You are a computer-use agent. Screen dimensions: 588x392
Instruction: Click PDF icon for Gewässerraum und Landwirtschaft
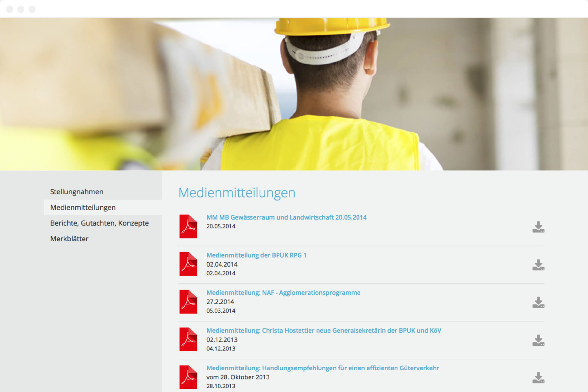pos(188,226)
